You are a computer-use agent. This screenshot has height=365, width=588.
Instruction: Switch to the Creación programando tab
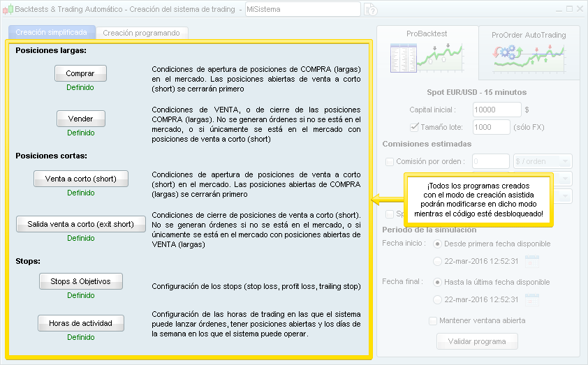(141, 33)
